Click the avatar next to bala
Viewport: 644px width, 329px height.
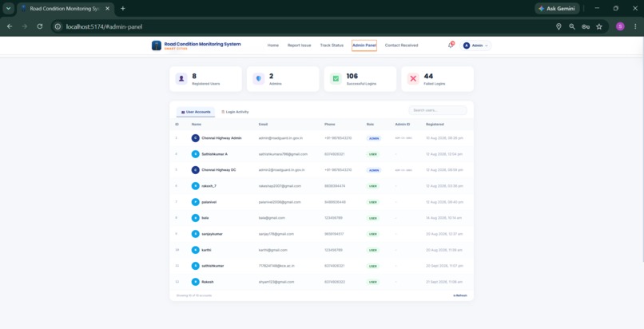tap(196, 218)
